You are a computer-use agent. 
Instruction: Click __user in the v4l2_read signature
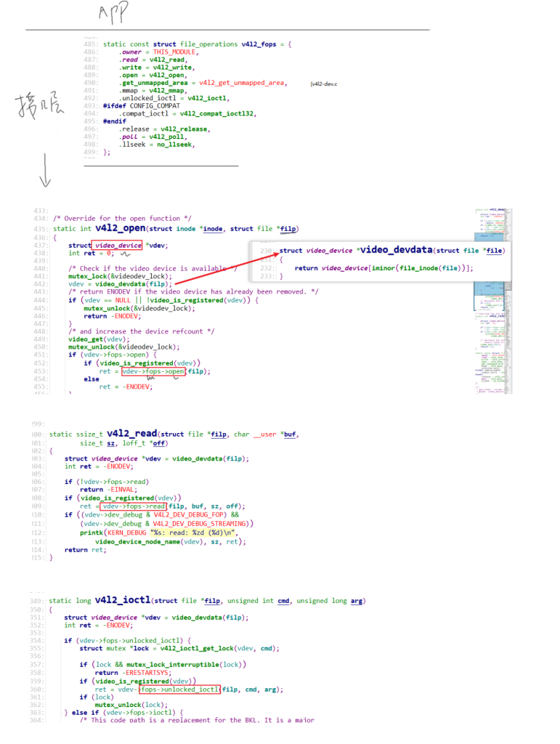[264, 434]
